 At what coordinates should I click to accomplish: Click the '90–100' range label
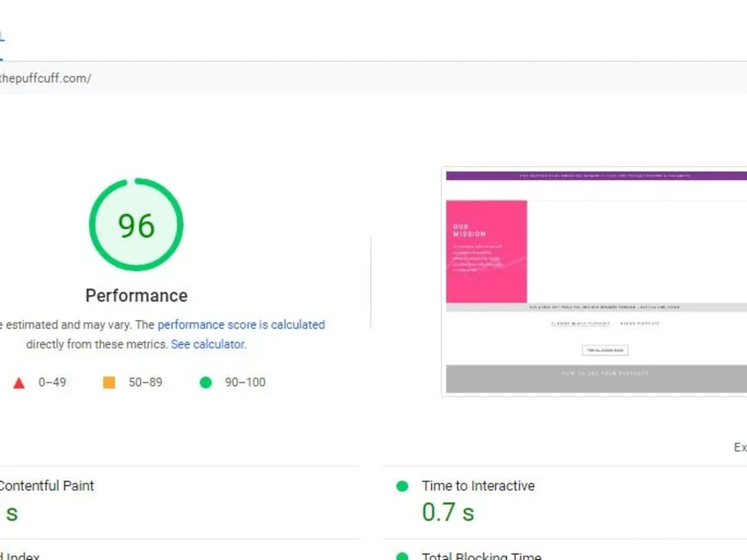[x=245, y=382]
